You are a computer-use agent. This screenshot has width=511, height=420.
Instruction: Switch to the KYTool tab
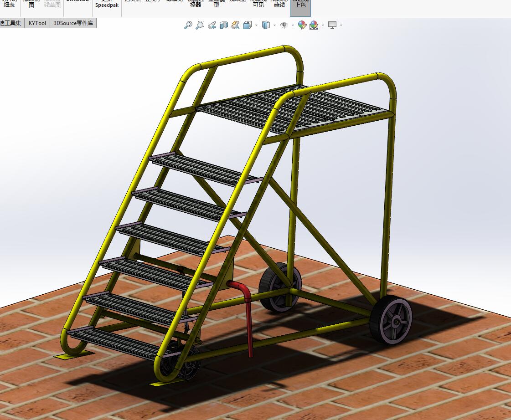pyautogui.click(x=37, y=23)
